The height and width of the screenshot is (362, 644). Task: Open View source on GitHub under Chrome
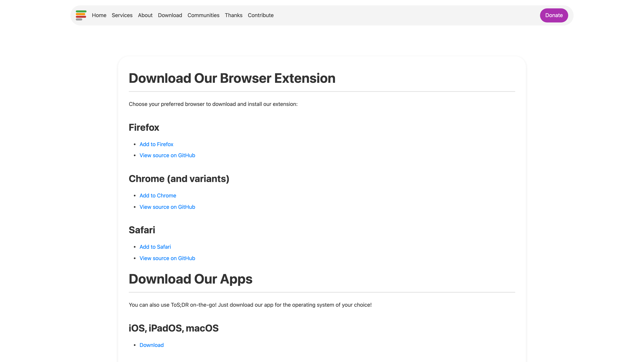(167, 207)
